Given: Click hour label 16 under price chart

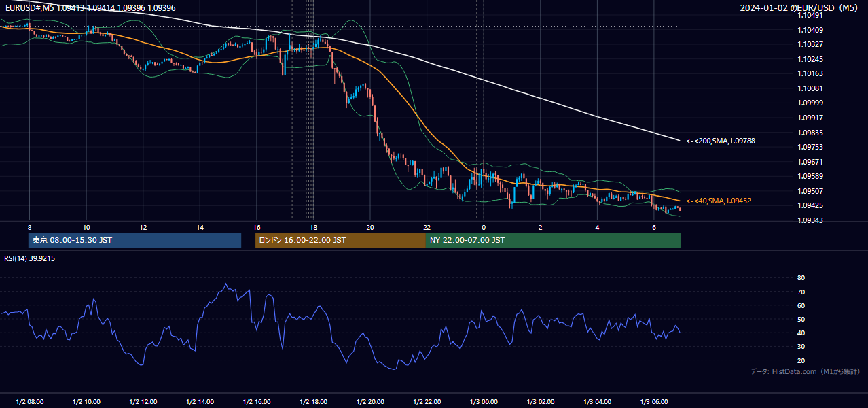Looking at the screenshot, I should 257,227.
